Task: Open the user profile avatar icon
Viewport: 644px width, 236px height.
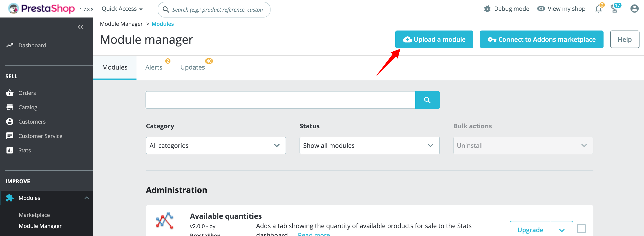Action: 634,9
